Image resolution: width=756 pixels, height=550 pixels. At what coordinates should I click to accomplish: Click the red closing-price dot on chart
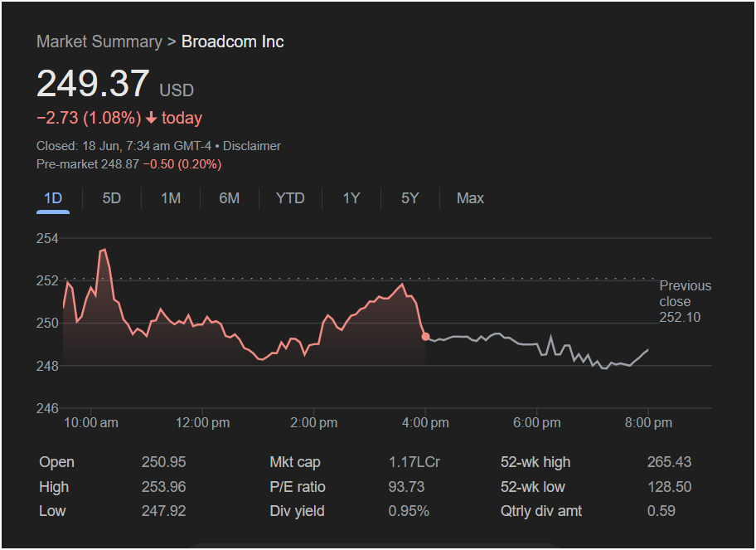pos(425,336)
